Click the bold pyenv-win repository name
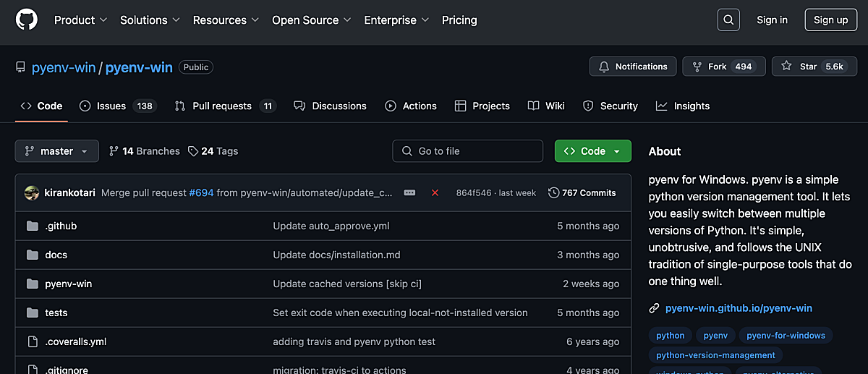 (139, 67)
